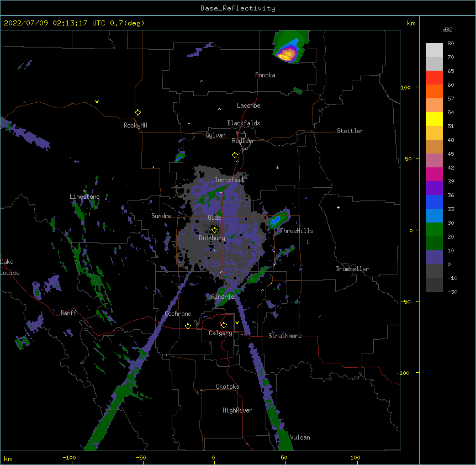Select the royal blue 33-36 legend swatch
Viewport: 476px width, 465px height.
coord(434,202)
